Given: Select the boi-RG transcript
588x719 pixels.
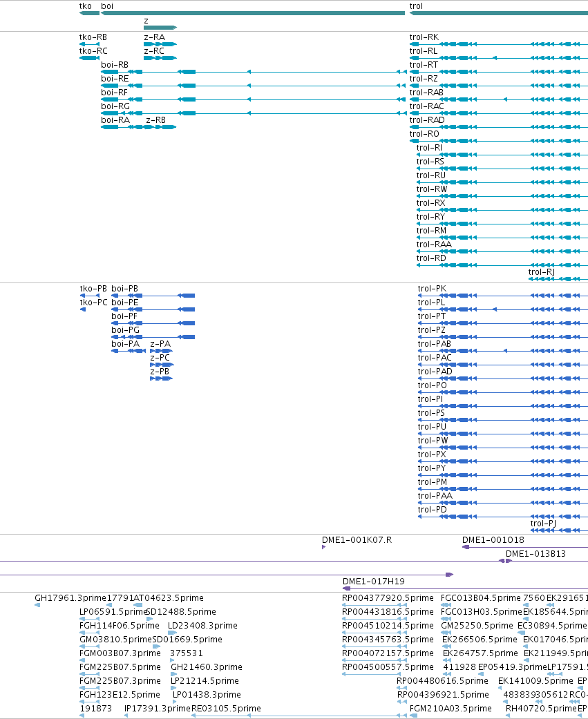Looking at the screenshot, I should 115,106.
